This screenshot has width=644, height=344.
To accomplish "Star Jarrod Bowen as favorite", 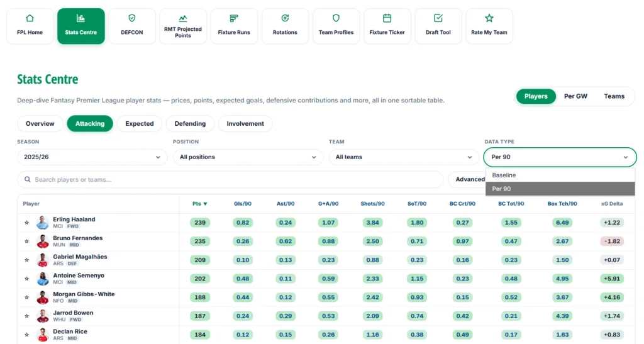I will pos(26,316).
